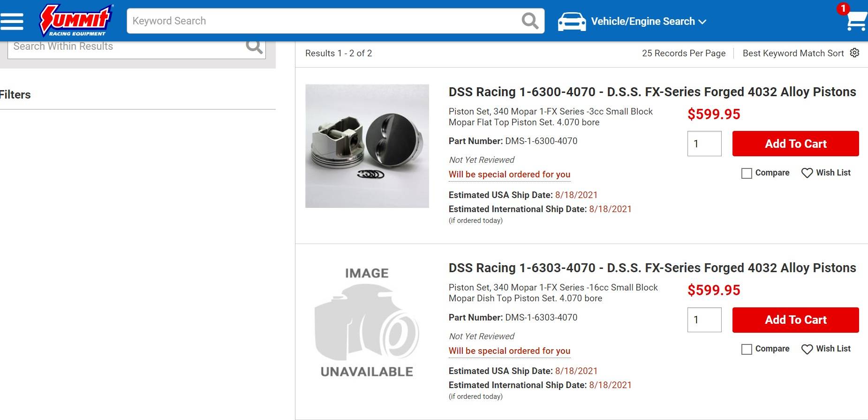Click special order notice for 1-6300-4070

tap(509, 175)
